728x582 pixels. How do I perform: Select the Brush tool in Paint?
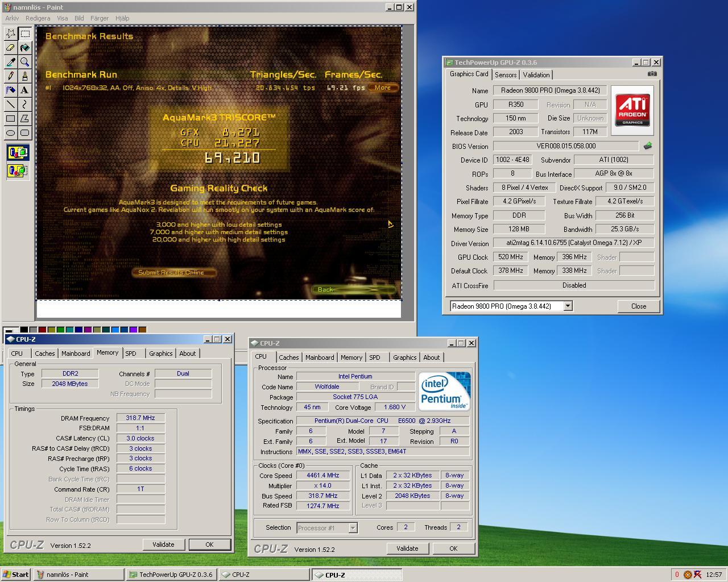coord(24,76)
